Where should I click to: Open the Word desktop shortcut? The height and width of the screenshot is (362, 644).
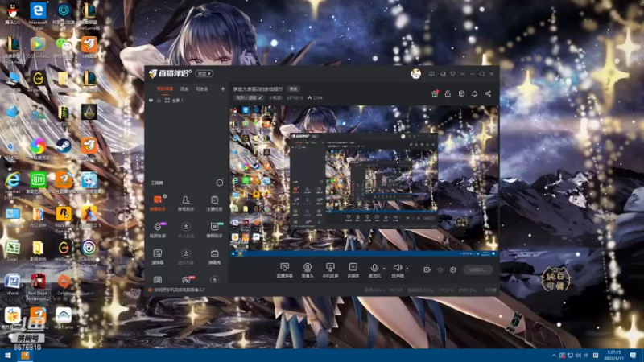(12, 284)
